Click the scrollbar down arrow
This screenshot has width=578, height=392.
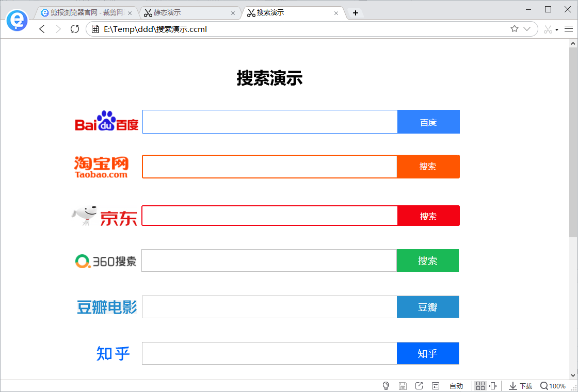click(x=573, y=375)
